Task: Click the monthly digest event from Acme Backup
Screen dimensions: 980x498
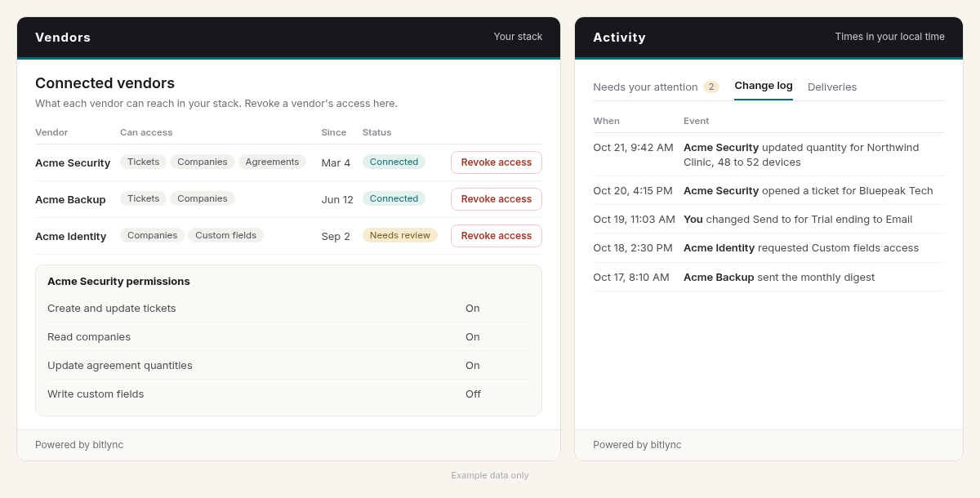Action: pyautogui.click(x=768, y=277)
